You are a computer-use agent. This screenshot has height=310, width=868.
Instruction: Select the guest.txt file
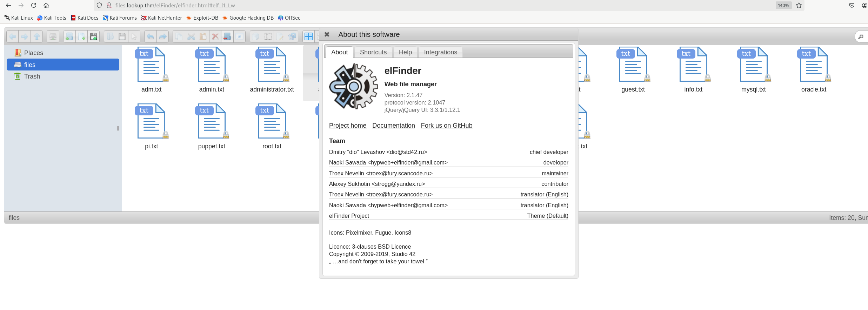pyautogui.click(x=633, y=70)
